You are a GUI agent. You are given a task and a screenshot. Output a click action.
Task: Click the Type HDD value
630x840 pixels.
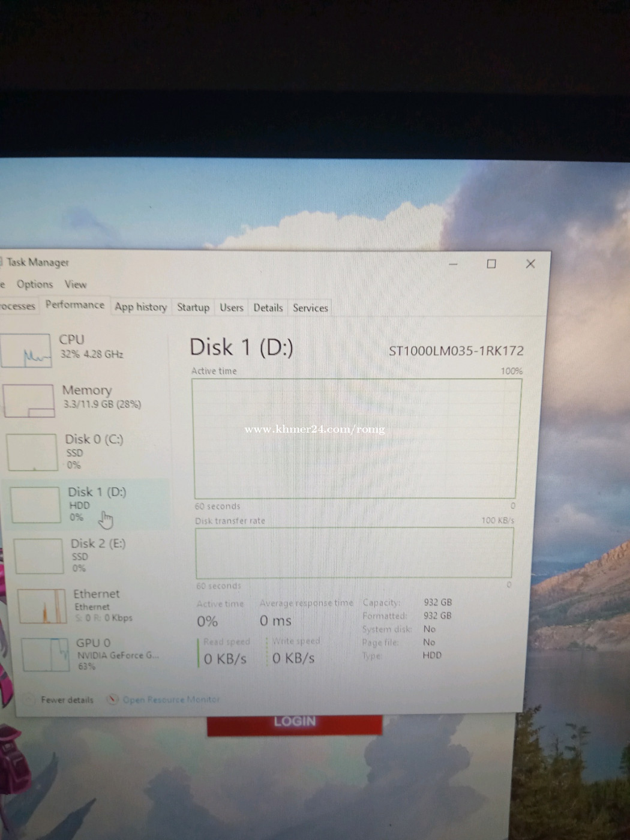pos(432,655)
